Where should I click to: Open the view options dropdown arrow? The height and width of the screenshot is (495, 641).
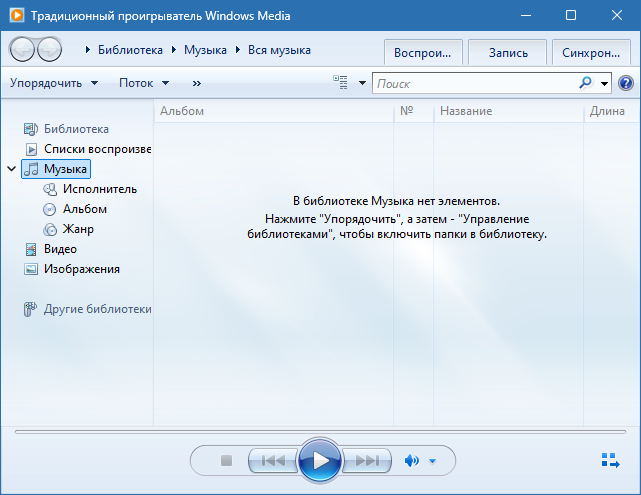pyautogui.click(x=362, y=83)
